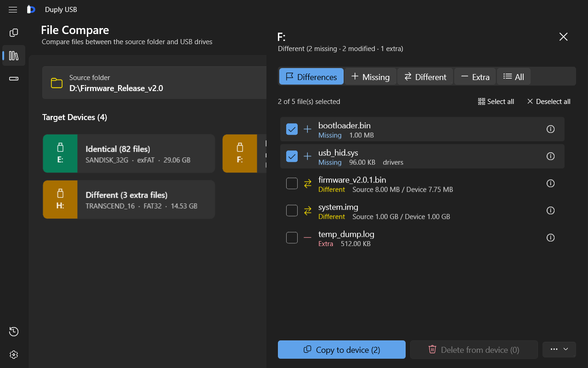This screenshot has height=368, width=588.
Task: Click the D:\Firmware_Release_v2.0 source path
Action: (x=116, y=88)
